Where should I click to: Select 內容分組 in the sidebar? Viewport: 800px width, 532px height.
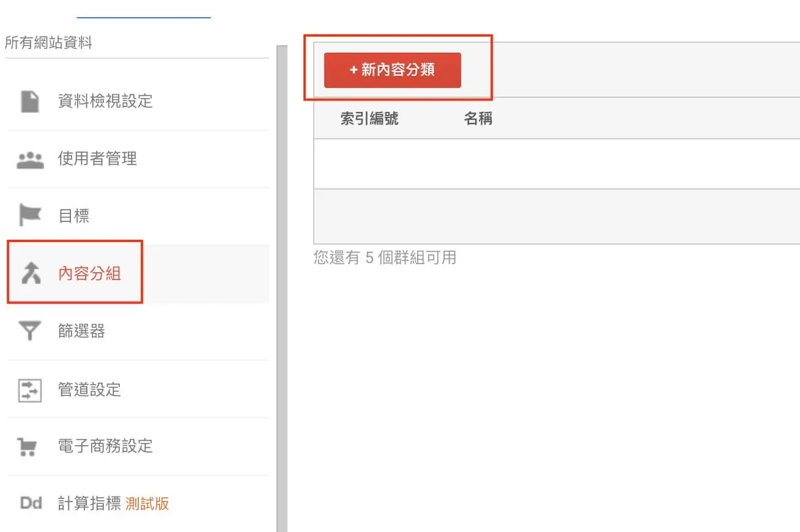coord(138,274)
